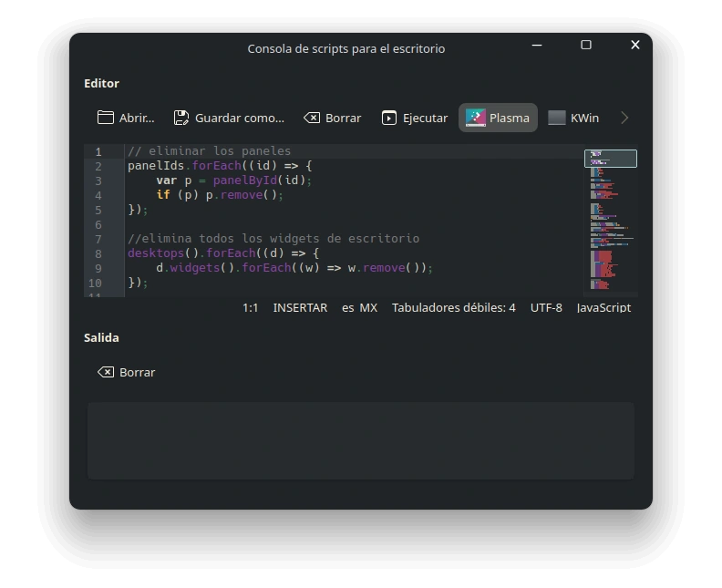Click the Editor section heading
The width and height of the screenshot is (722, 588).
pyautogui.click(x=101, y=83)
